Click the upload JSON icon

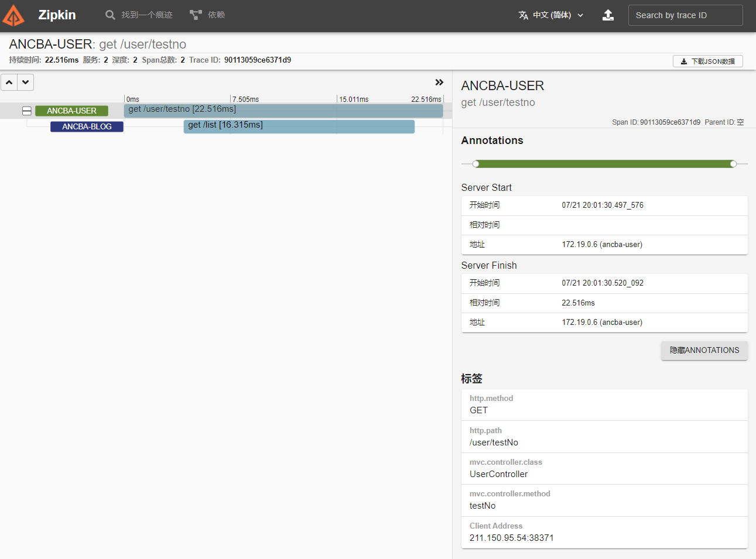click(x=608, y=15)
